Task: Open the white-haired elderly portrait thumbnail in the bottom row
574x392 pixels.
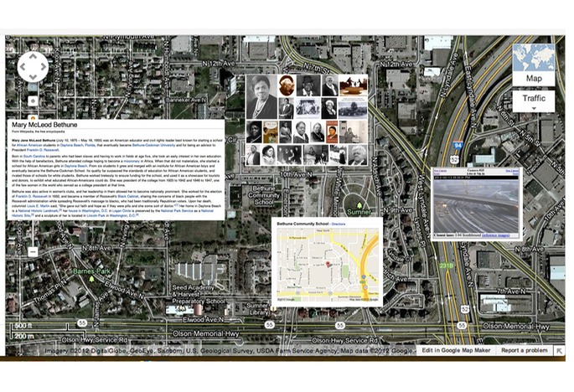Action: point(357,155)
